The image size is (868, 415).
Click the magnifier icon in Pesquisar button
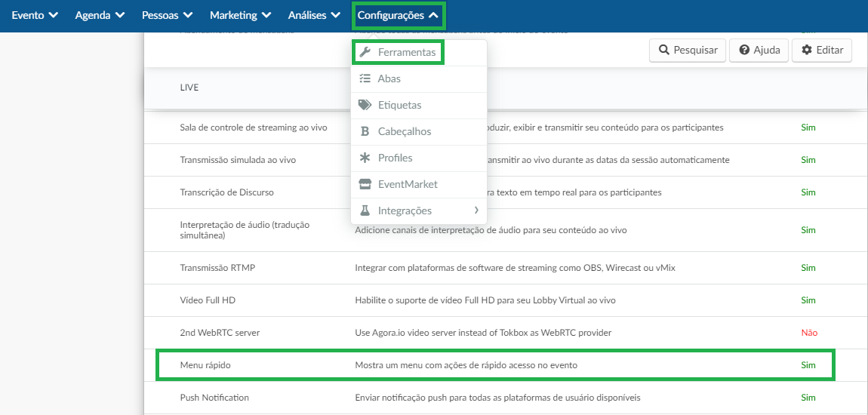[x=663, y=50]
